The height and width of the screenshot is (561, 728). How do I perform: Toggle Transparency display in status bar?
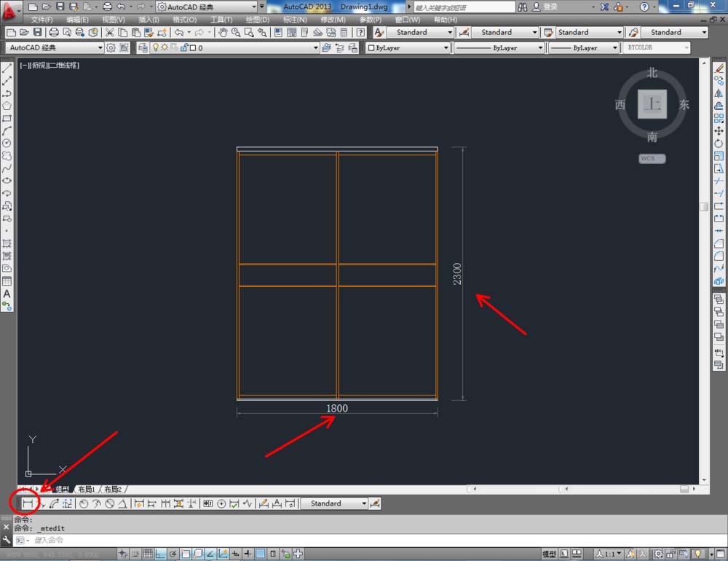coord(261,554)
